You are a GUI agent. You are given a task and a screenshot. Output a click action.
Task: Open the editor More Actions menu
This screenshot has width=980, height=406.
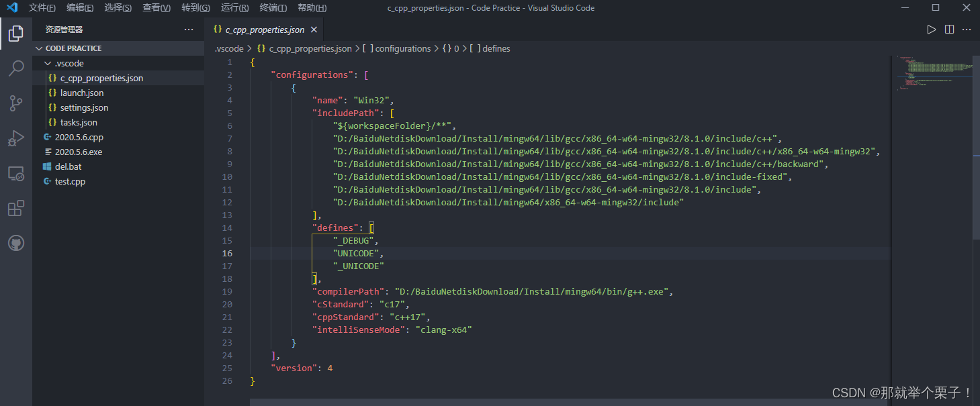tap(967, 30)
